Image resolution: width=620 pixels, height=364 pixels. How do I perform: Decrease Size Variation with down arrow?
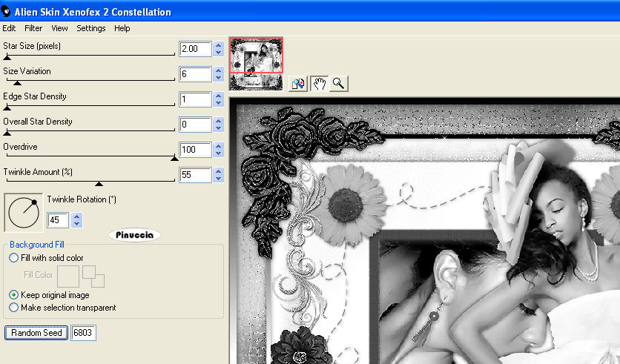pos(218,78)
